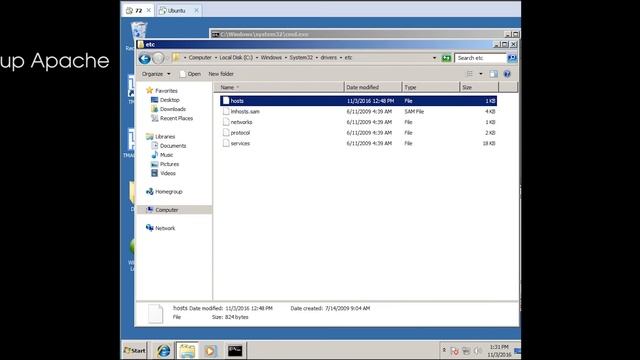Viewport: 640px width, 360px height.
Task: Select Computer in the address breadcrumb
Action: click(x=200, y=58)
